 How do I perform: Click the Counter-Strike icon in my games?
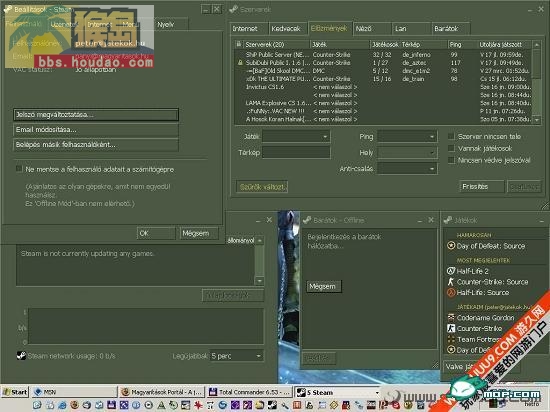[x=451, y=328]
